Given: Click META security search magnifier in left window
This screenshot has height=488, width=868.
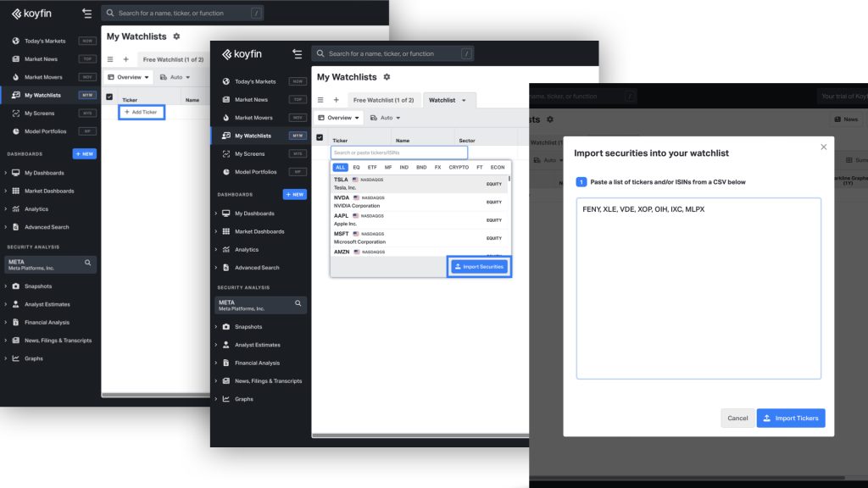Looking at the screenshot, I should pos(87,263).
